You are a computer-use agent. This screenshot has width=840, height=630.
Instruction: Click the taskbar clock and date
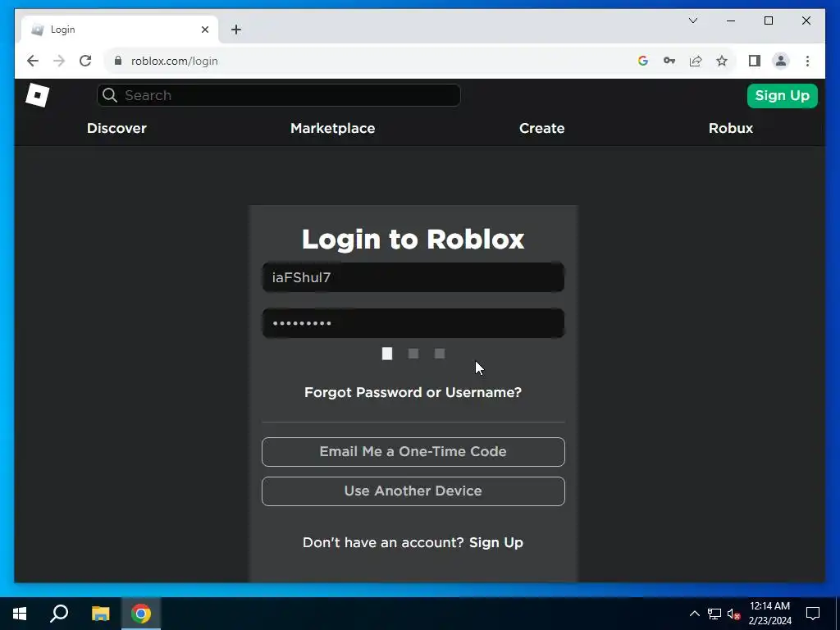[769, 614]
